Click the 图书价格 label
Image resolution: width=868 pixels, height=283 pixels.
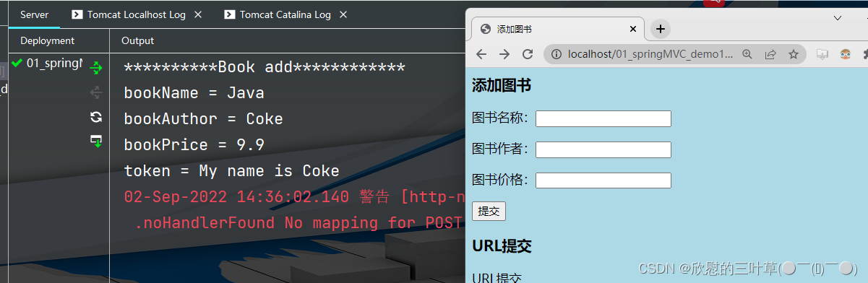(501, 180)
